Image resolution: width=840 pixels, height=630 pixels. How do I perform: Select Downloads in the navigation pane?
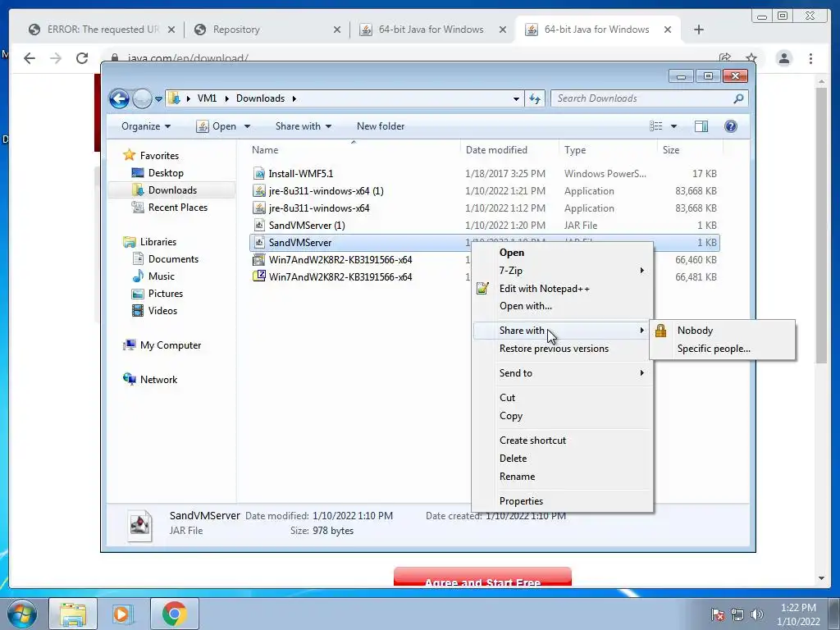pyautogui.click(x=172, y=190)
